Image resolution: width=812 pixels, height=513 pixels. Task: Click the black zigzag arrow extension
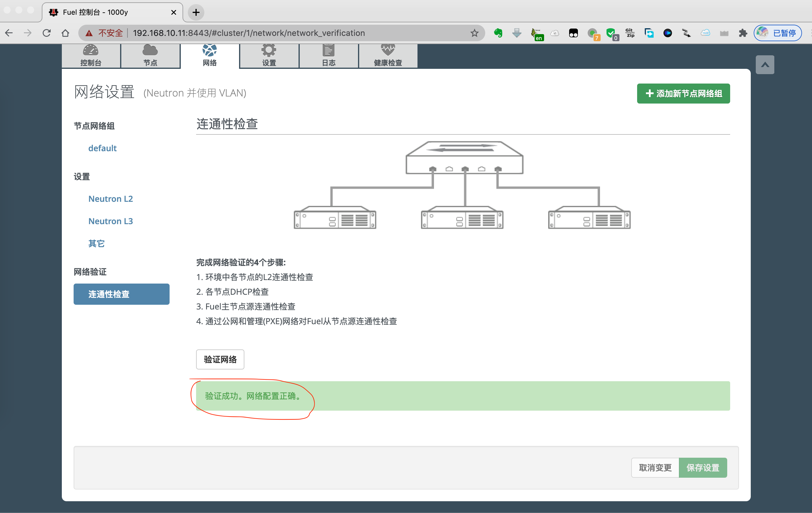coord(687,33)
